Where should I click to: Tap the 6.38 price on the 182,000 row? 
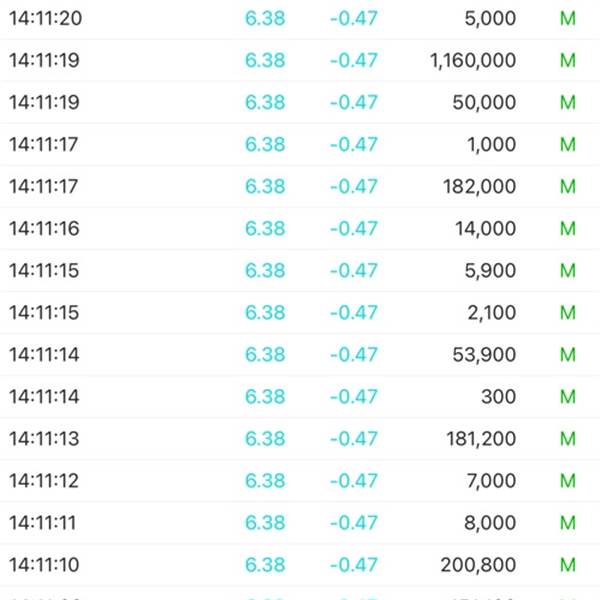pos(265,186)
